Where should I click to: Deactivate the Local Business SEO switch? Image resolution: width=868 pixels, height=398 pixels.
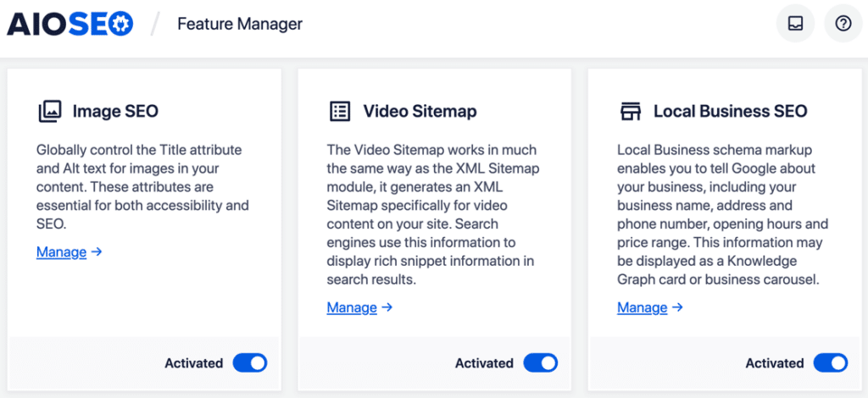click(x=830, y=363)
